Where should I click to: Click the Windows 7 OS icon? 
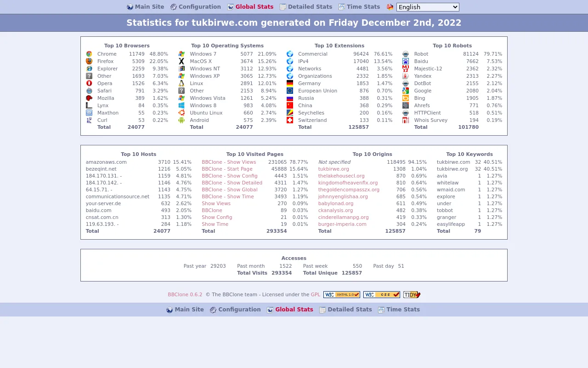(181, 54)
